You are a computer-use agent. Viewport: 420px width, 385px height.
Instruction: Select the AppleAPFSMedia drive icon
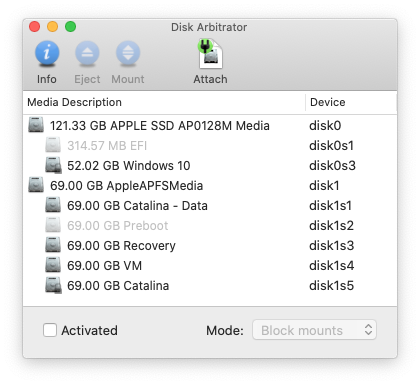(x=36, y=185)
